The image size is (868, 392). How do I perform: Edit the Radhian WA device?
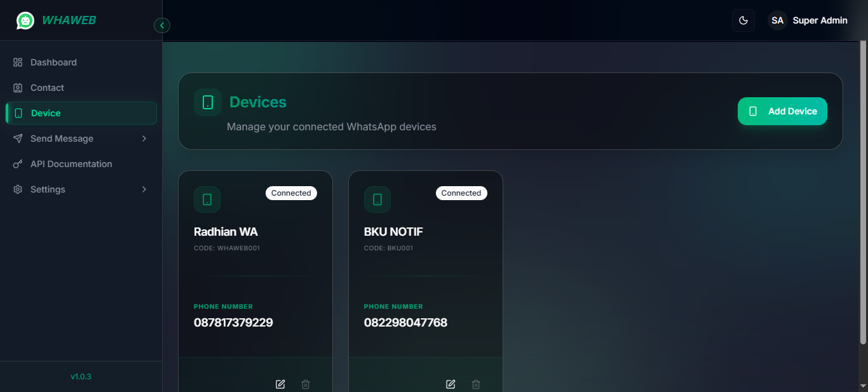280,384
